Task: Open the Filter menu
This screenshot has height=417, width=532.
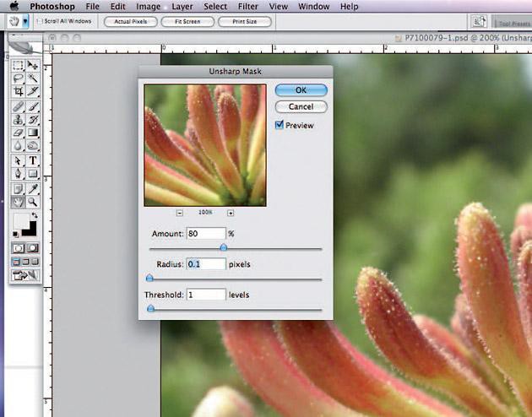Action: (248, 7)
